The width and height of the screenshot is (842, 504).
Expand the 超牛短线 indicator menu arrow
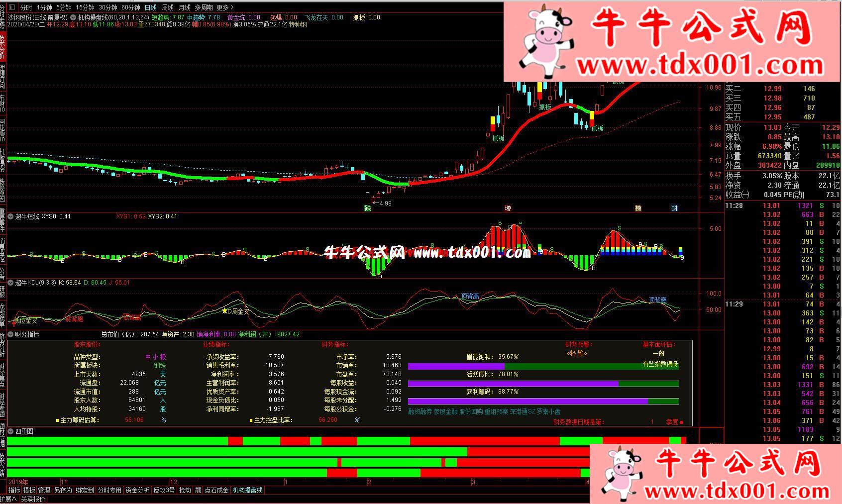[10, 216]
